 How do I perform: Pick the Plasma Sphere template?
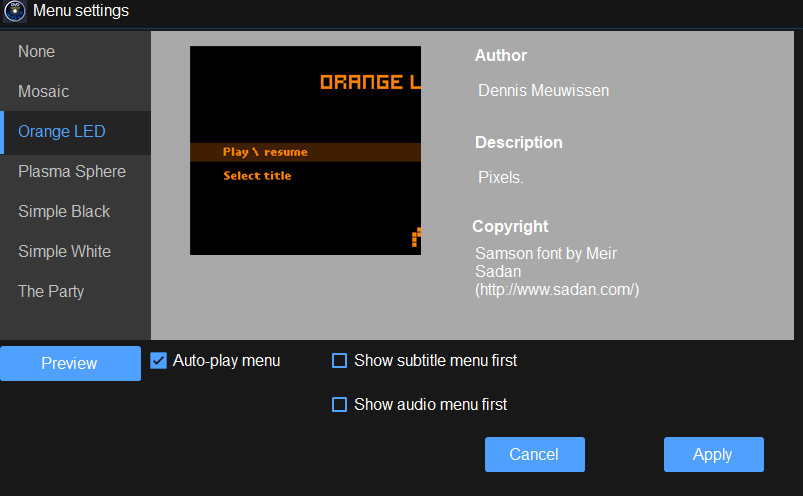72,172
